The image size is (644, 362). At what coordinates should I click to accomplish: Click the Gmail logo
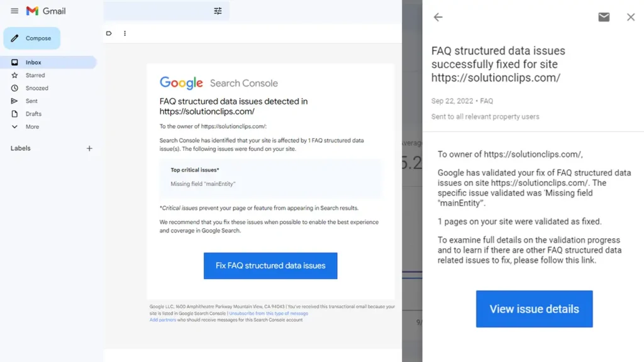[45, 11]
